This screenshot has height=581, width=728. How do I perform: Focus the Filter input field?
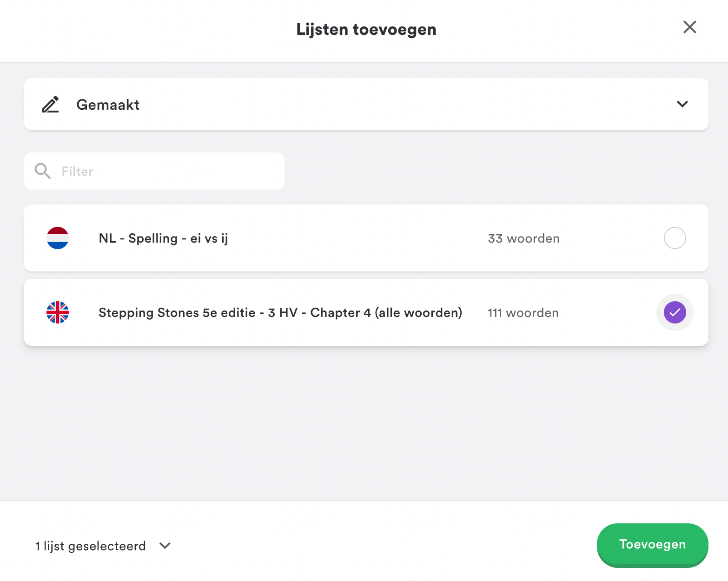(x=154, y=171)
